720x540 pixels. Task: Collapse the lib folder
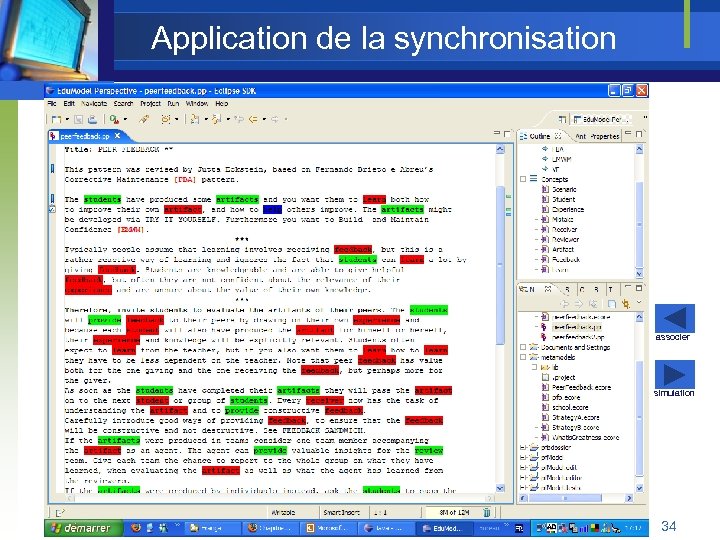534,367
